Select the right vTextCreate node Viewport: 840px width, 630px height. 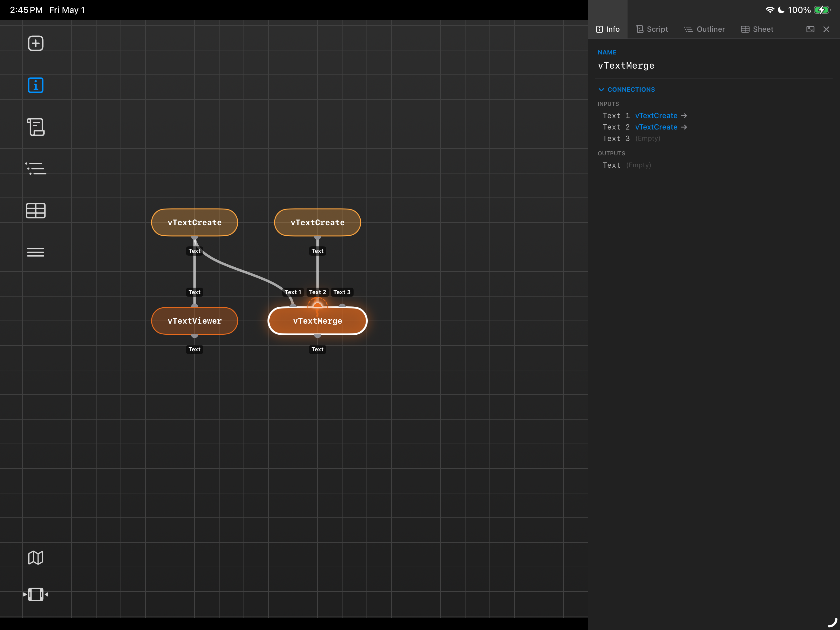click(318, 222)
